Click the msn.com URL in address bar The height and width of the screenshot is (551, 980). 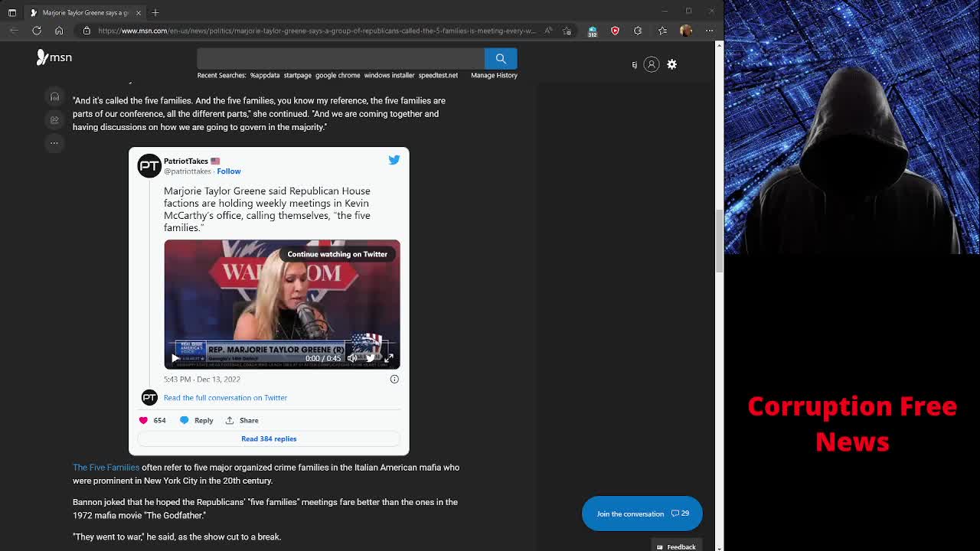point(316,31)
